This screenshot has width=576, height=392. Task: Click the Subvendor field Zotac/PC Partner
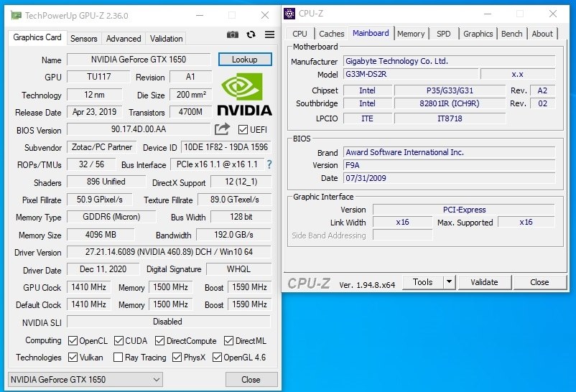pos(102,147)
